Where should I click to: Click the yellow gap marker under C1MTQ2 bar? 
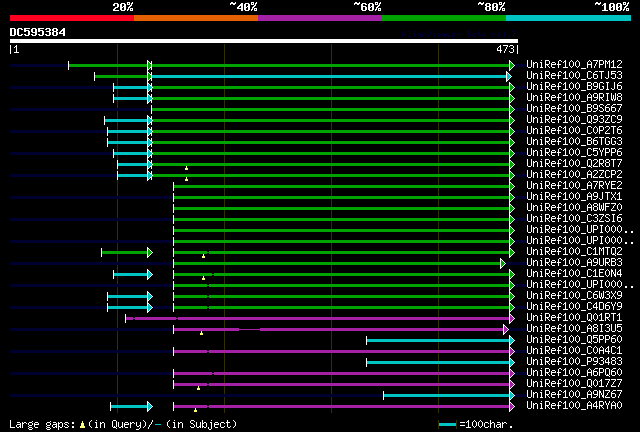[x=203, y=256]
